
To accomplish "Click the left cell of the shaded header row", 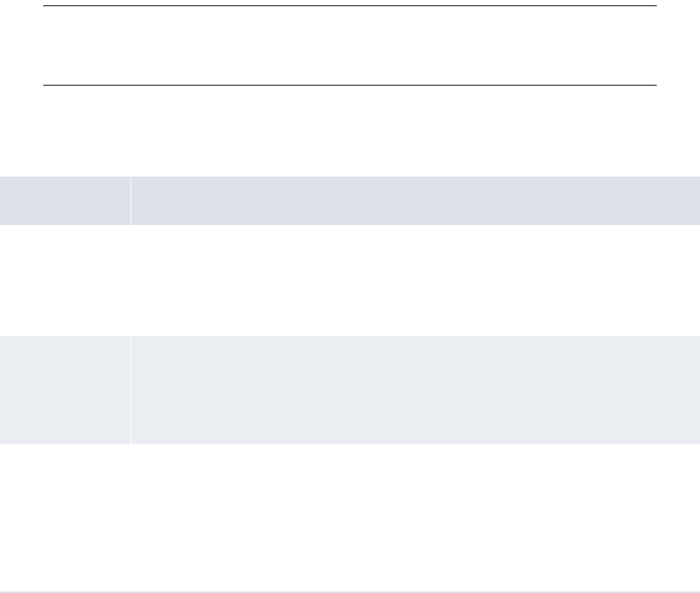I will point(65,200).
